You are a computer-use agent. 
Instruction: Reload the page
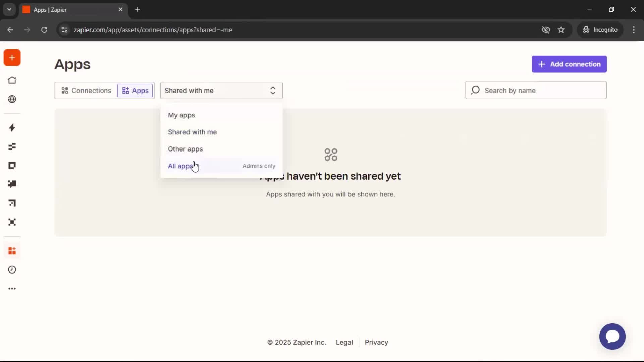click(44, 30)
